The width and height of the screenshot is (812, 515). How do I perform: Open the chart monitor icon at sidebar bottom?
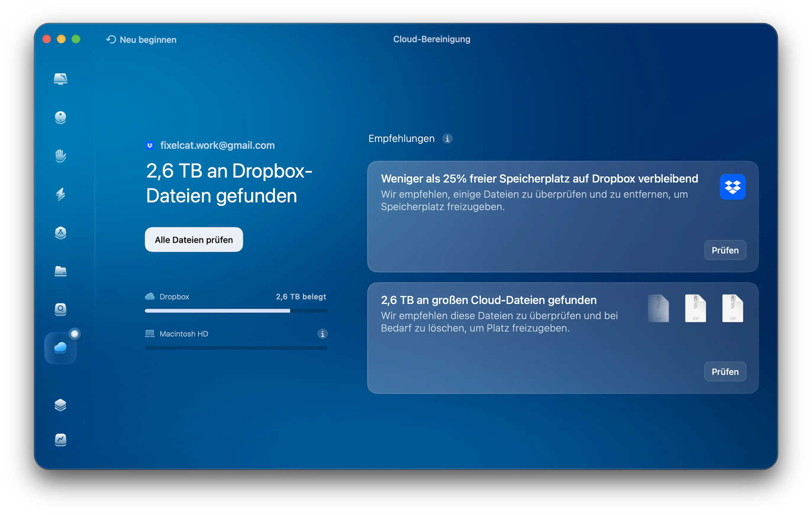(x=60, y=440)
